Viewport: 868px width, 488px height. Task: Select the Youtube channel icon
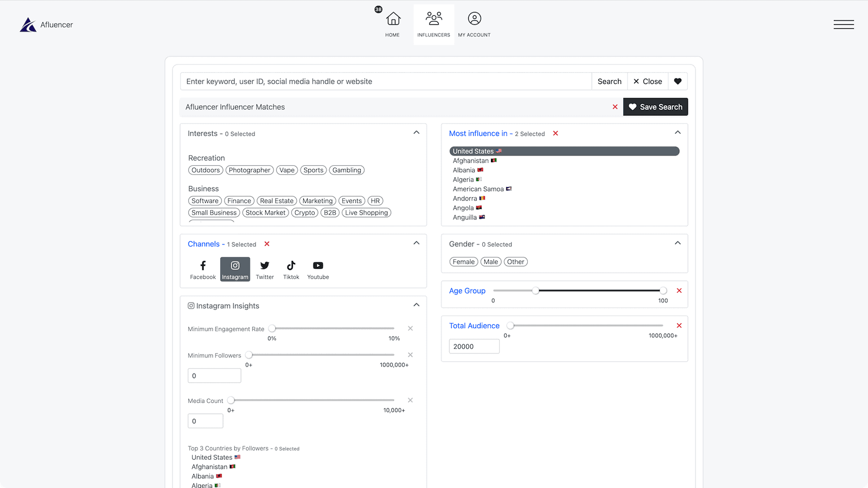317,269
